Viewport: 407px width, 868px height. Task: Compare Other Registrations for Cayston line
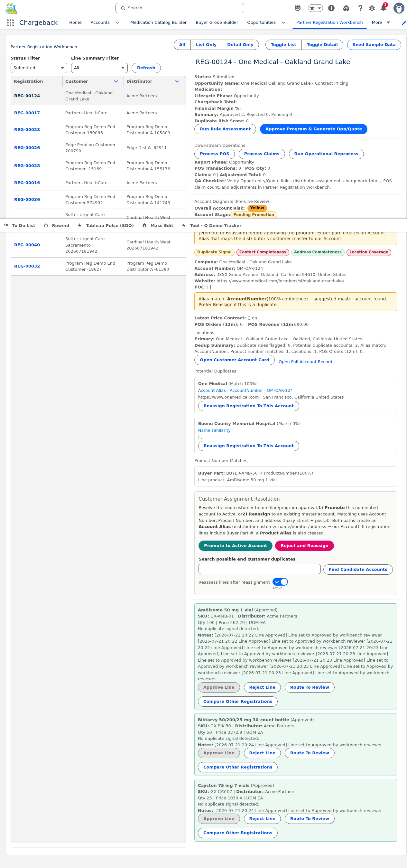238,833
